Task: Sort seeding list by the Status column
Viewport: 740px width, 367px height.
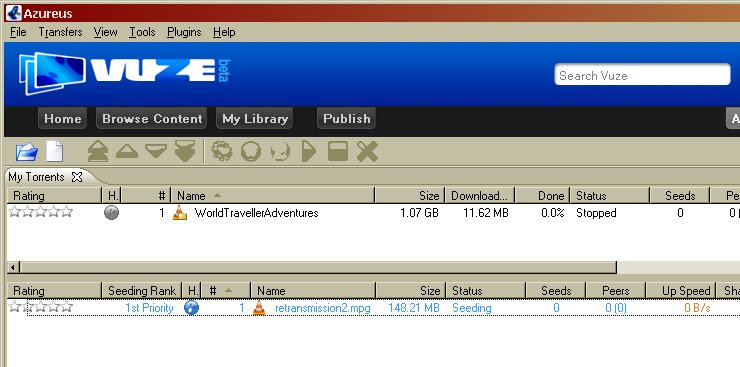Action: point(486,291)
